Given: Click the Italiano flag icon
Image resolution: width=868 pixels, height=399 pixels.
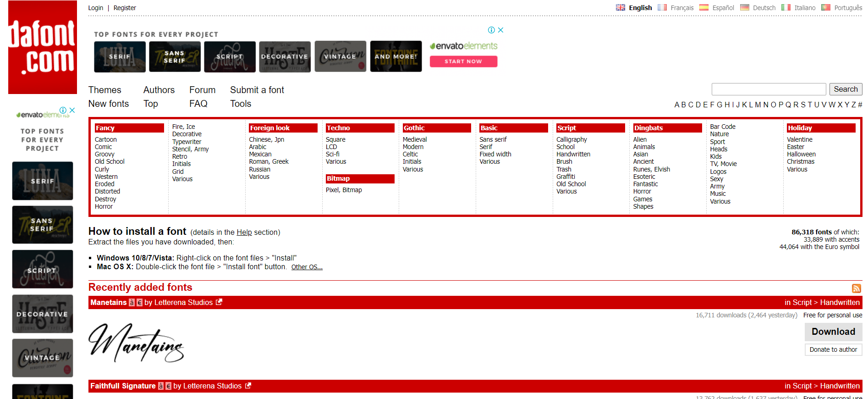Looking at the screenshot, I should tap(786, 8).
